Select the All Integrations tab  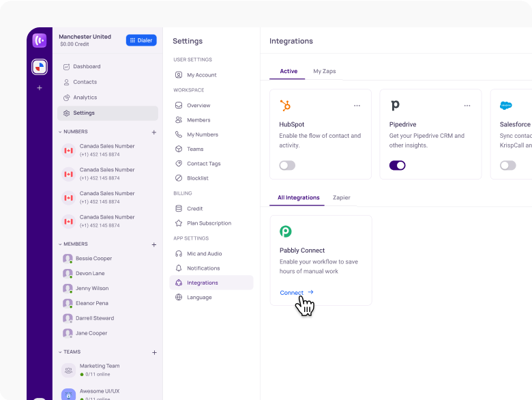point(298,198)
